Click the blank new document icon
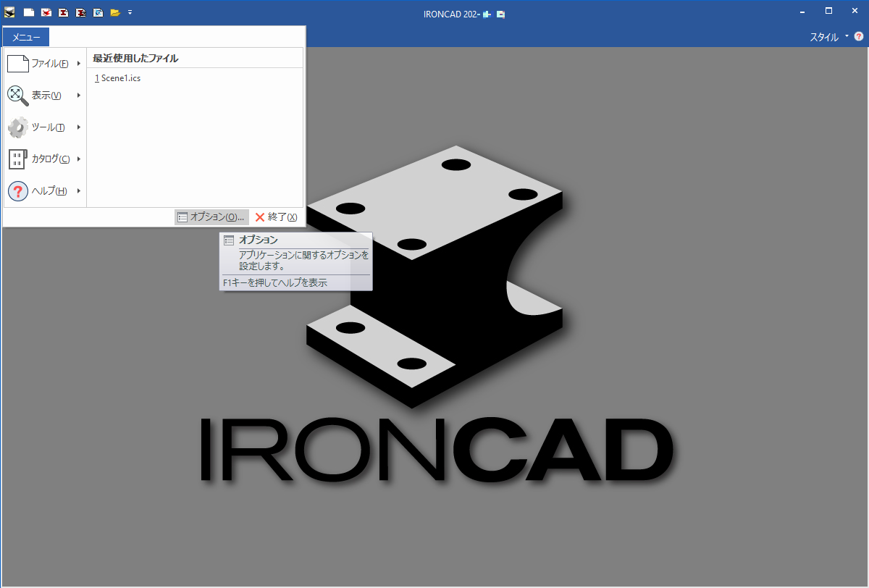869x588 pixels. point(29,12)
